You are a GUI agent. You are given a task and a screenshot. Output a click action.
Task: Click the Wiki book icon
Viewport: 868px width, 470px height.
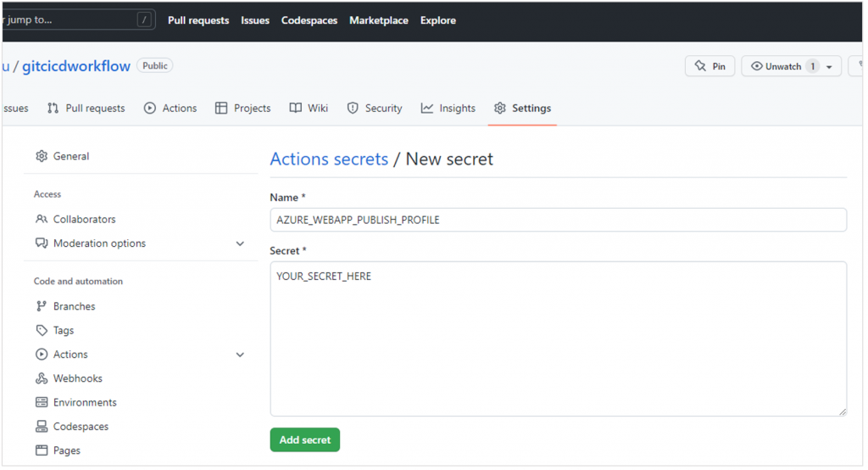pyautogui.click(x=296, y=108)
